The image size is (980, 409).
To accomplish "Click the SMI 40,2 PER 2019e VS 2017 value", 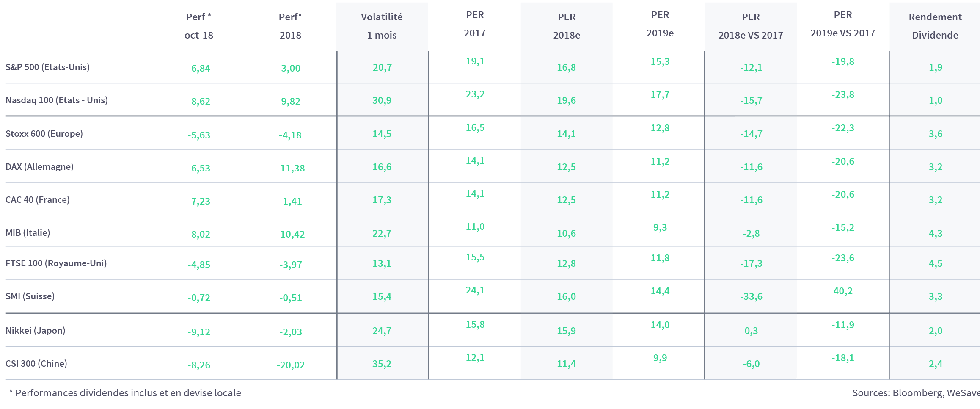I will (x=843, y=291).
